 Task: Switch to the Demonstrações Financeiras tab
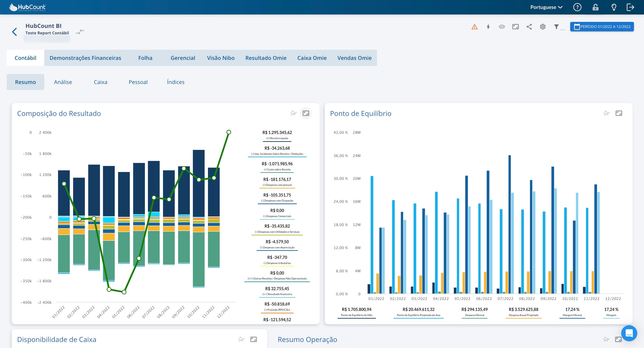coord(85,58)
